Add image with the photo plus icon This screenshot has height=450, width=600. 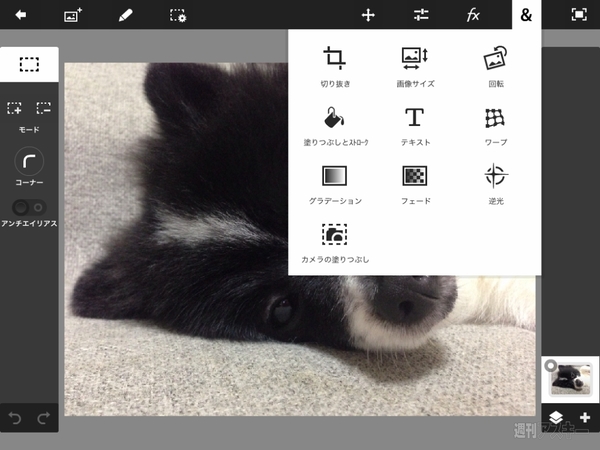point(73,15)
